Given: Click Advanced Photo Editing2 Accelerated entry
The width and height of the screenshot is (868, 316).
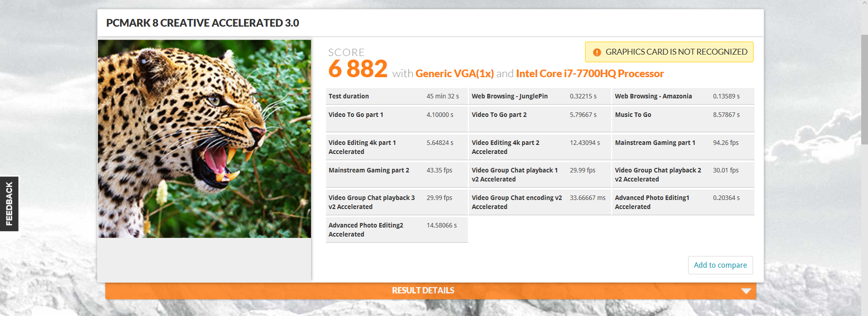Looking at the screenshot, I should coord(366,230).
